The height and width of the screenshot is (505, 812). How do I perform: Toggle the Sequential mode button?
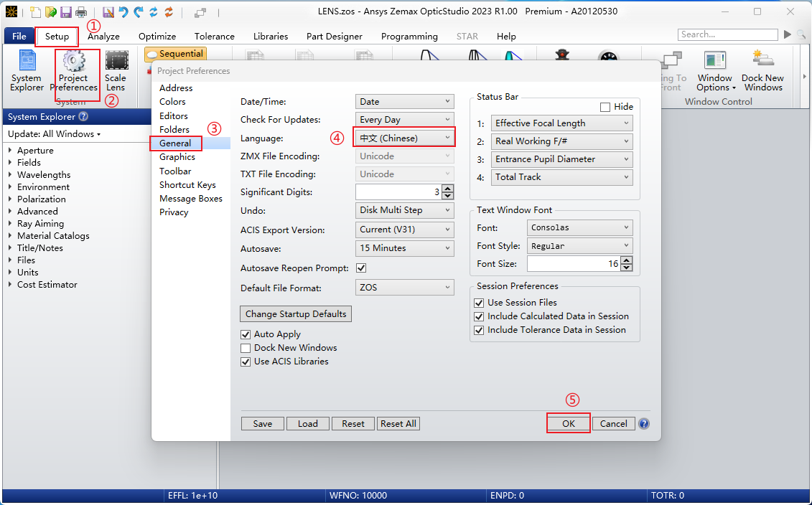tap(176, 54)
